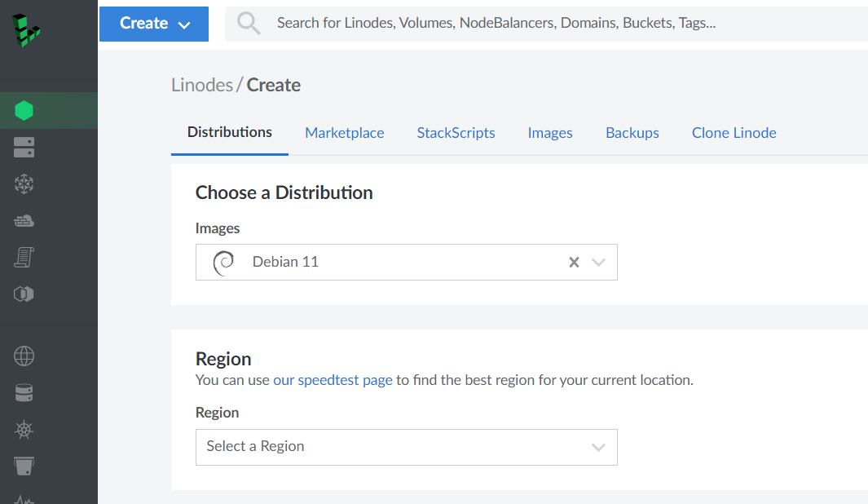Click inside the search input field

(489, 24)
